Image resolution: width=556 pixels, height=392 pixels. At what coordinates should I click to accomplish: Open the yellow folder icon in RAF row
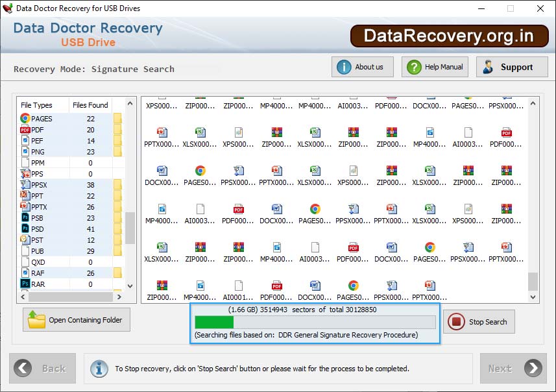[117, 273]
